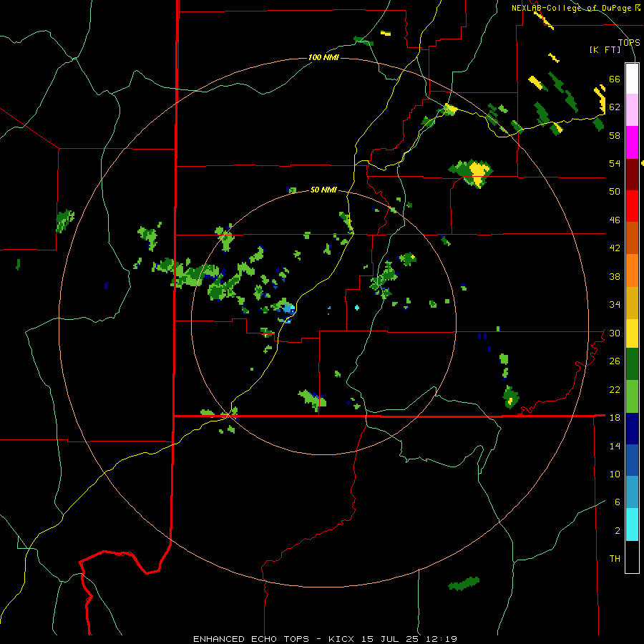The image size is (644, 644).
Task: Click the '[K FT]' units label
Action: 605,49
